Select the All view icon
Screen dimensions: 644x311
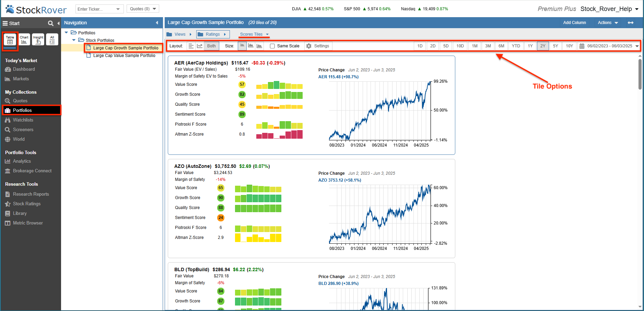click(x=52, y=40)
